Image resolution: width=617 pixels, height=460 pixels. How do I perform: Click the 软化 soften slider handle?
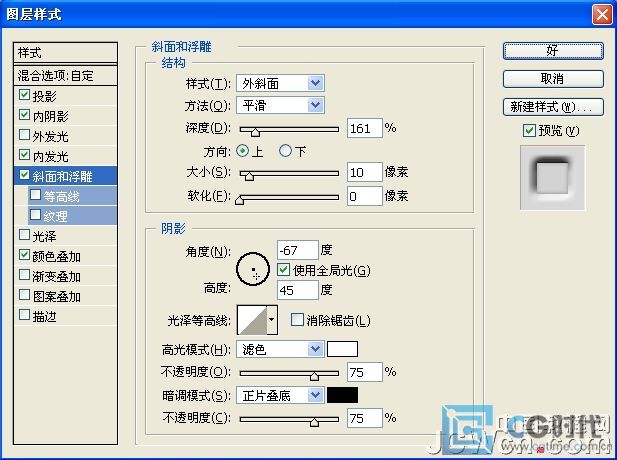(x=239, y=200)
